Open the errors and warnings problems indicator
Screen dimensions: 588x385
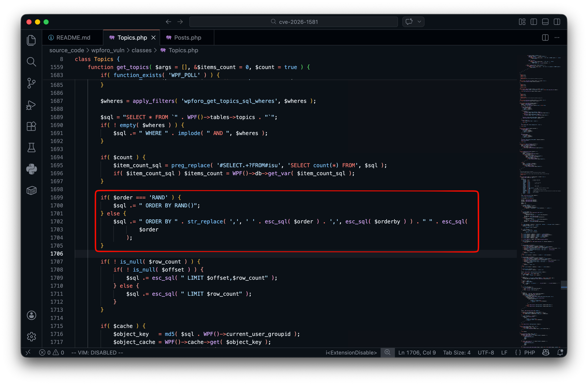(52, 353)
